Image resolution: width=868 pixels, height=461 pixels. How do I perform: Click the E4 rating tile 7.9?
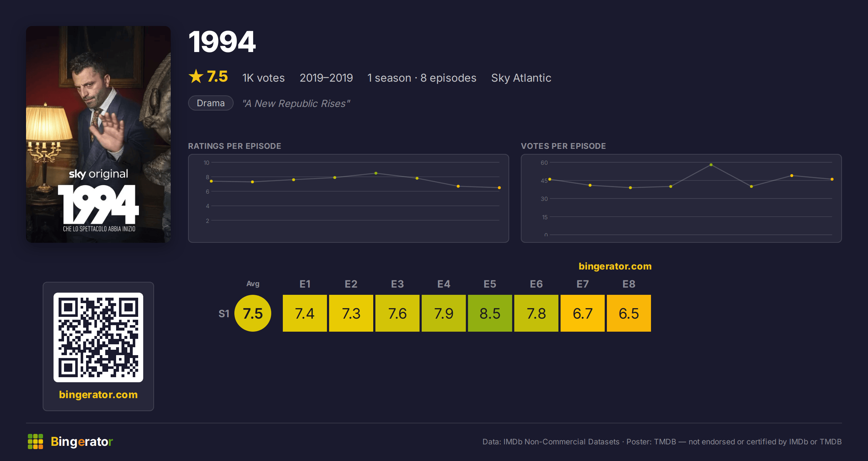click(444, 313)
